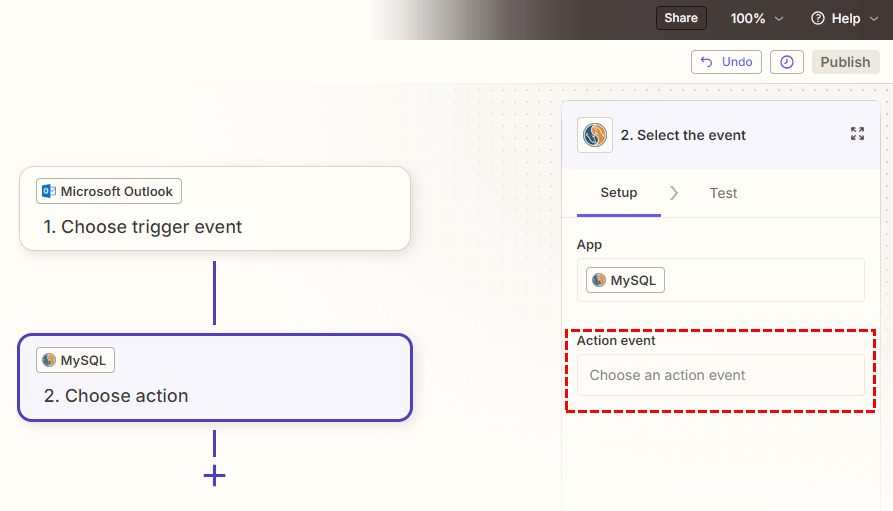The image size is (893, 511).
Task: Click the 100% zoom level text
Action: point(747,18)
